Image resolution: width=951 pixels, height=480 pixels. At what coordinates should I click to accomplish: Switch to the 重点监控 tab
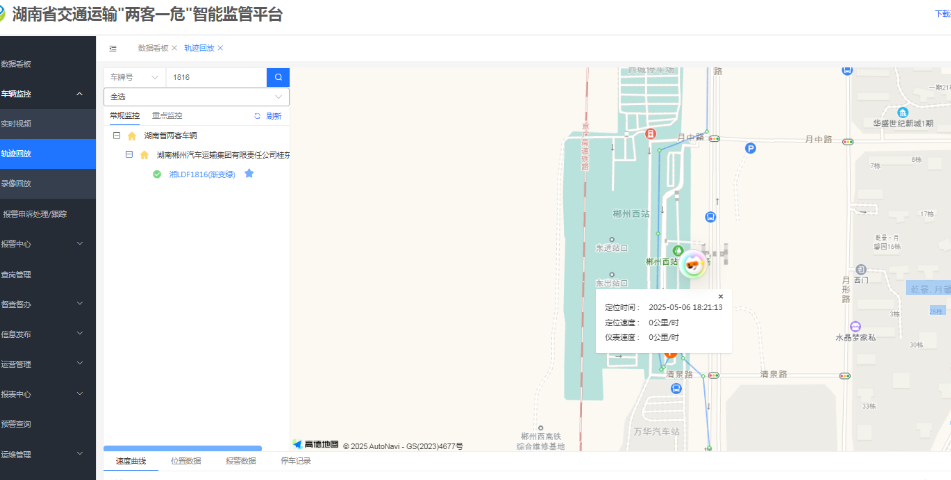(x=167, y=116)
